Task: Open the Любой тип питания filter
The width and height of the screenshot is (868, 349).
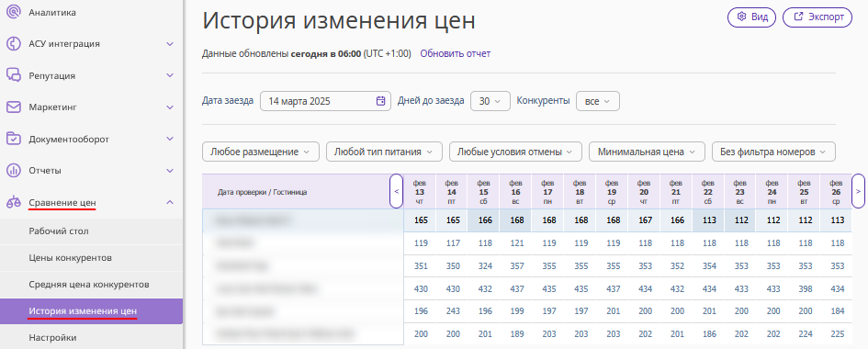Action: pyautogui.click(x=384, y=152)
